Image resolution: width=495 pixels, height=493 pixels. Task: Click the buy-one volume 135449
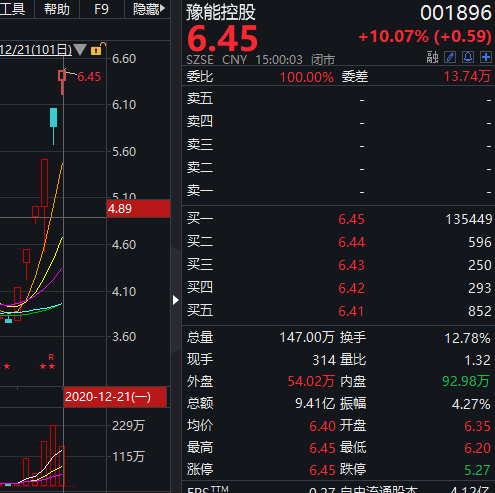(469, 219)
